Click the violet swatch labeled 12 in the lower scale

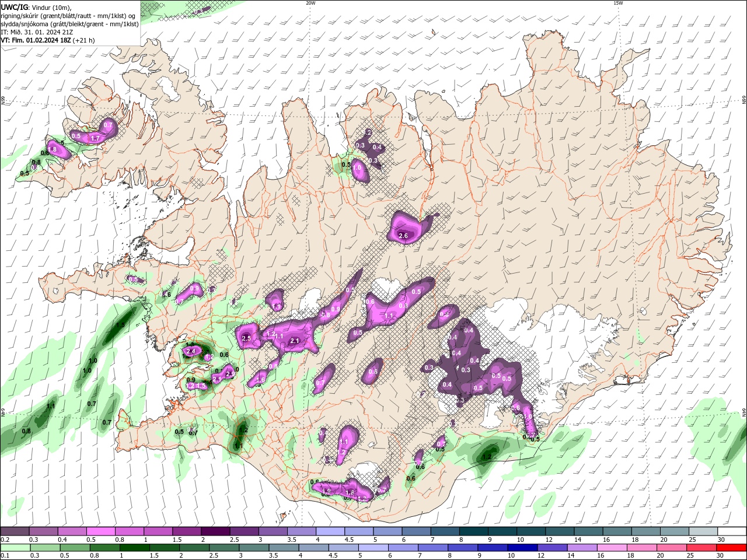pos(551,548)
